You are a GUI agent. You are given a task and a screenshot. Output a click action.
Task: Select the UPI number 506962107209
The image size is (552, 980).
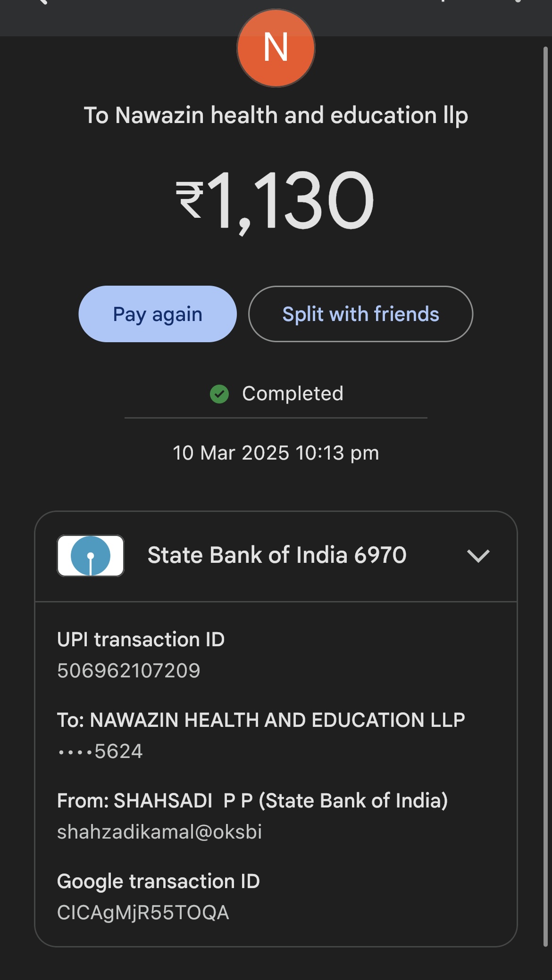(x=128, y=671)
